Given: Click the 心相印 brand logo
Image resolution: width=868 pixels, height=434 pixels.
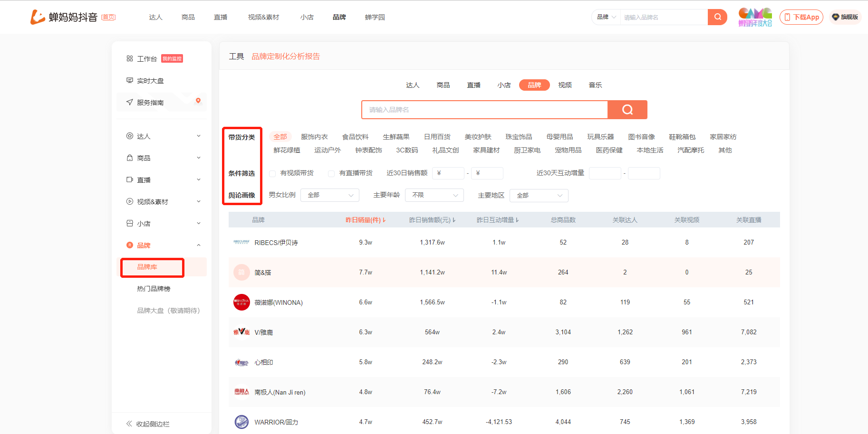Looking at the screenshot, I should click(241, 362).
